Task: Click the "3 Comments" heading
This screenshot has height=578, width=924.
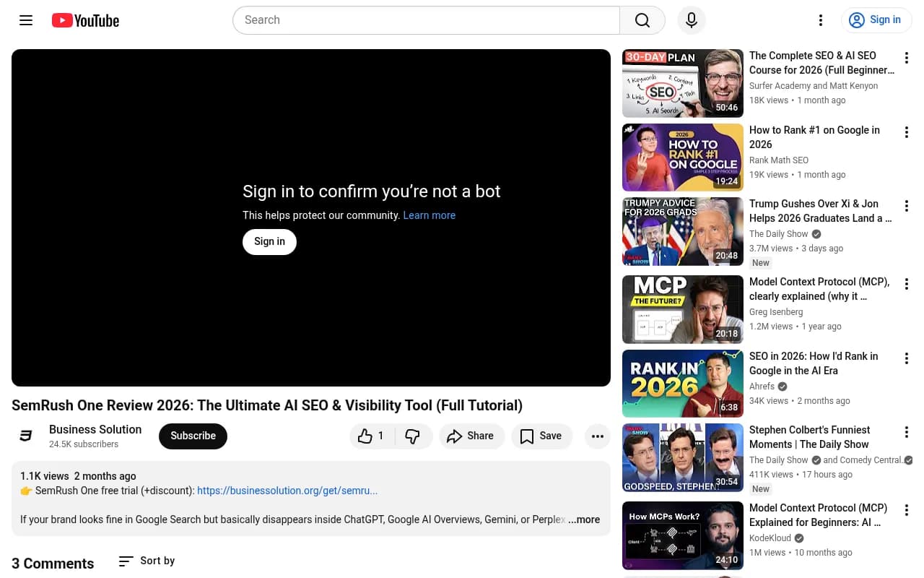Action: [x=53, y=564]
